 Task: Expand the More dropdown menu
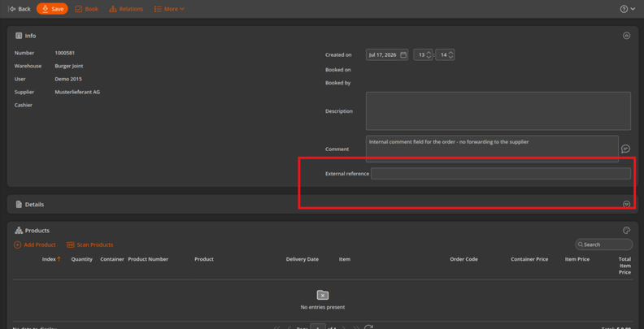[169, 9]
